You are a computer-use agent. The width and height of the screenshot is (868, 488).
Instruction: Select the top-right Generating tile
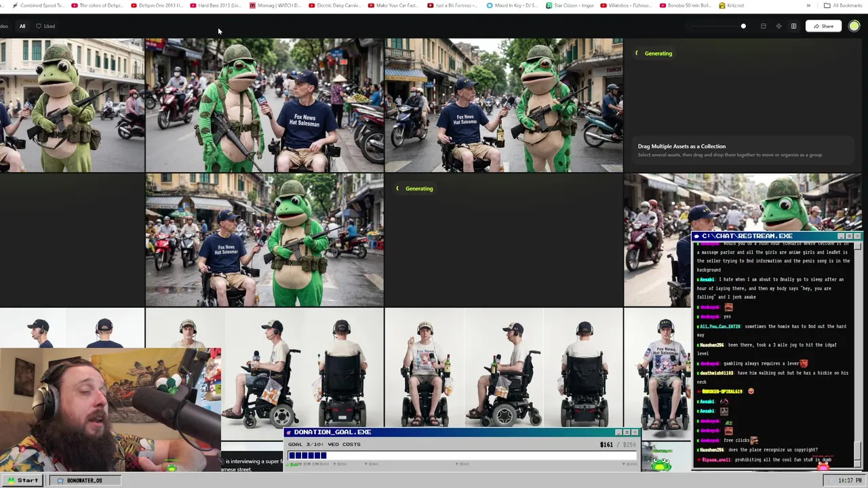[743, 105]
